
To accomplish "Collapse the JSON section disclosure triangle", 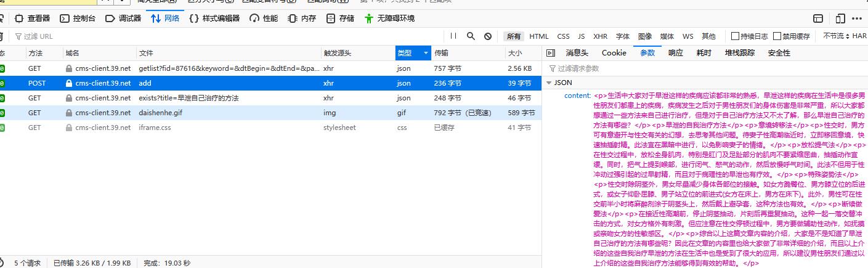I will pyautogui.click(x=548, y=83).
